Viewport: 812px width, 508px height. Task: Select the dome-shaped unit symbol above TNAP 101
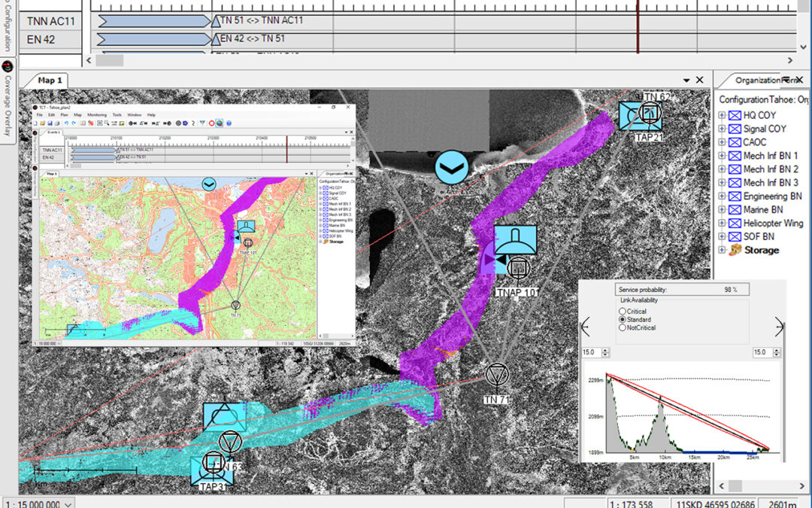[x=515, y=240]
